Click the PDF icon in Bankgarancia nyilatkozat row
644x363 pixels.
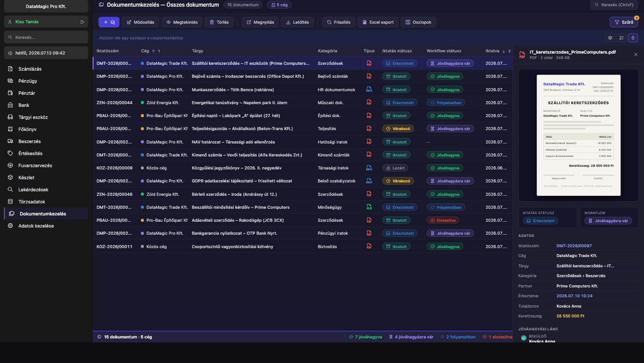[369, 233]
